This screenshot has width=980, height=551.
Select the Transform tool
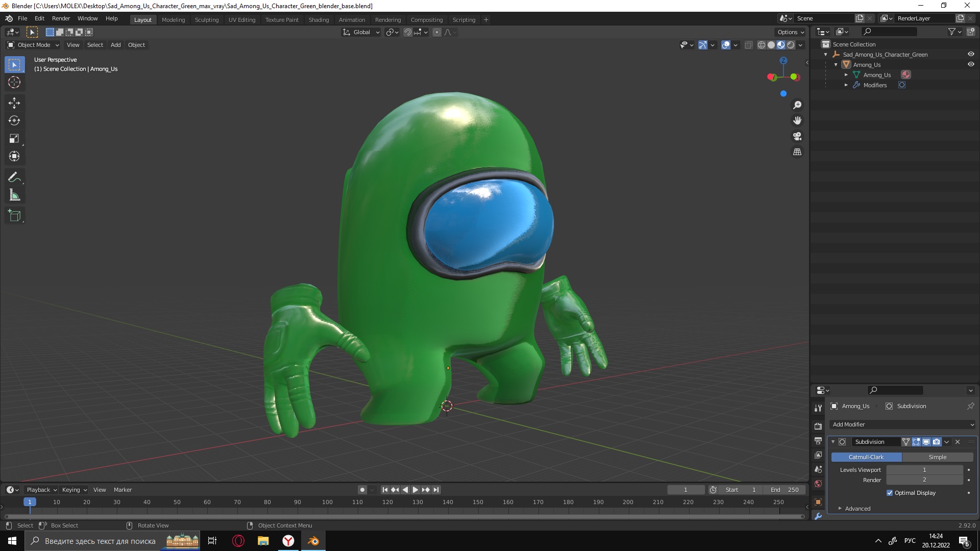tap(14, 157)
